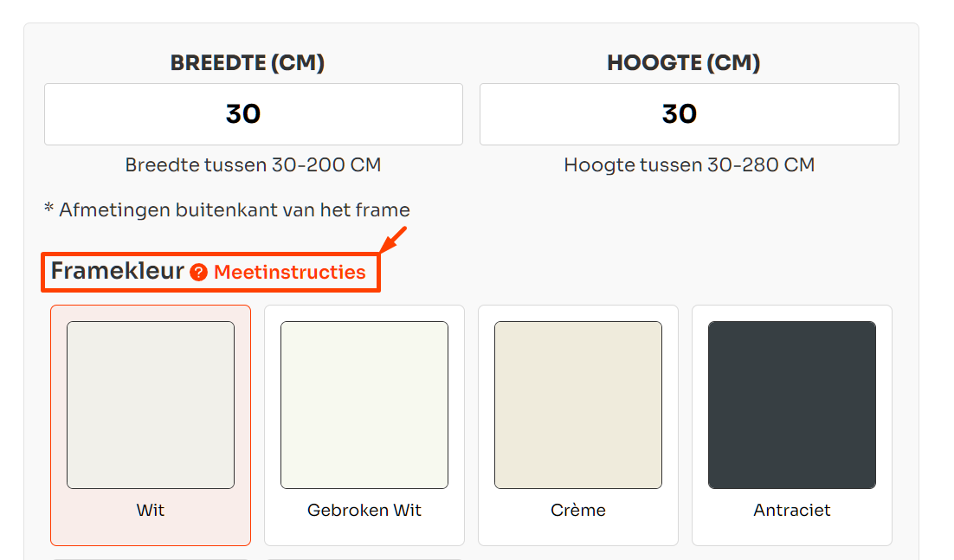Select the highlighted Wit option card
954x560 pixels.
(x=151, y=425)
